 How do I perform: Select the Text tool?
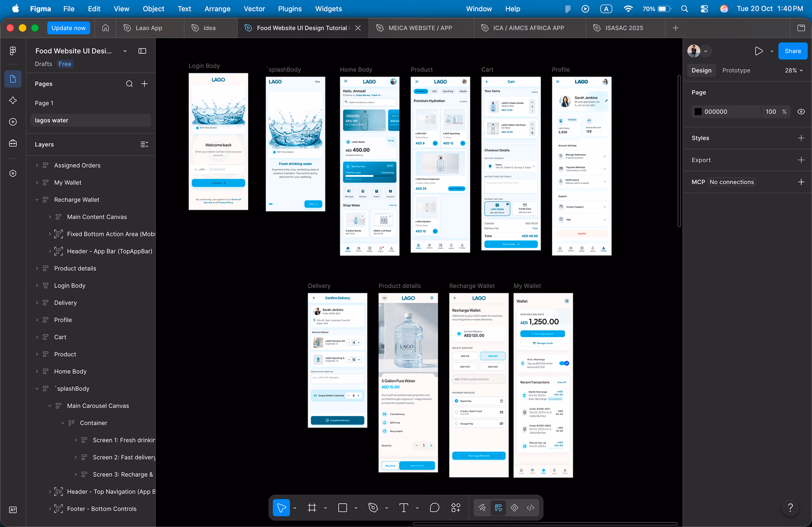(x=404, y=508)
